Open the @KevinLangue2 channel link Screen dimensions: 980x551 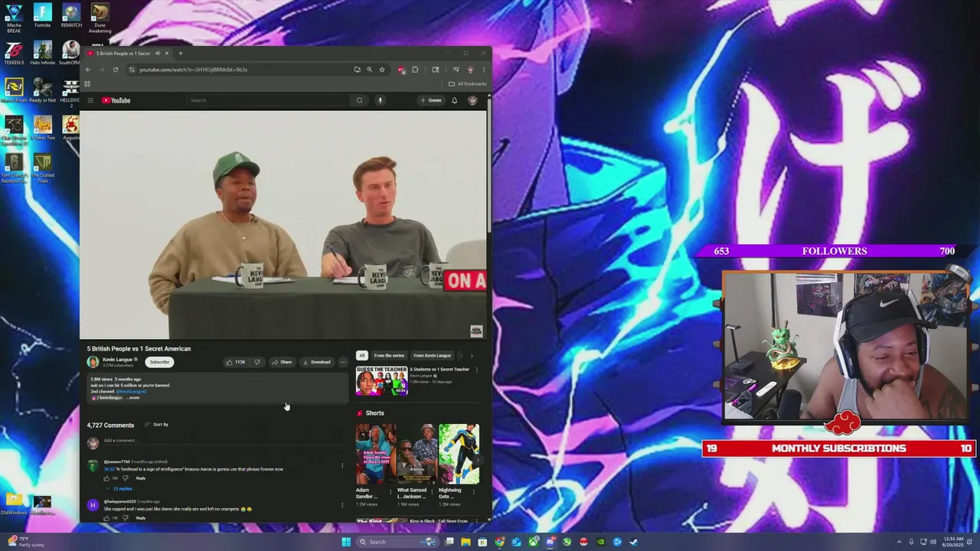pos(131,392)
